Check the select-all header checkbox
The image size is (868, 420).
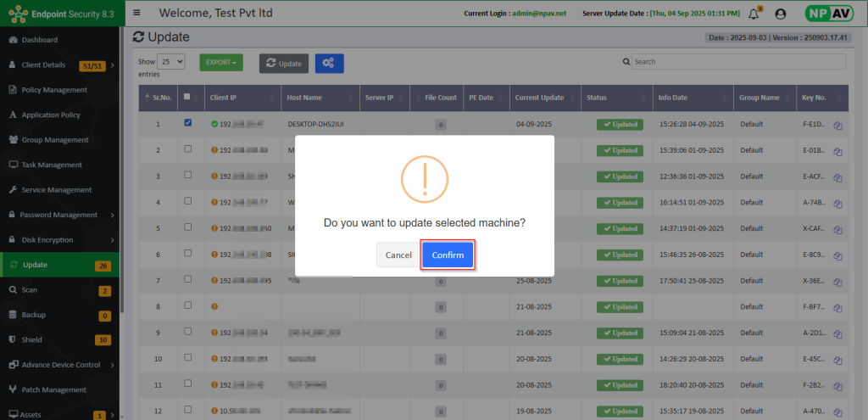tap(187, 97)
